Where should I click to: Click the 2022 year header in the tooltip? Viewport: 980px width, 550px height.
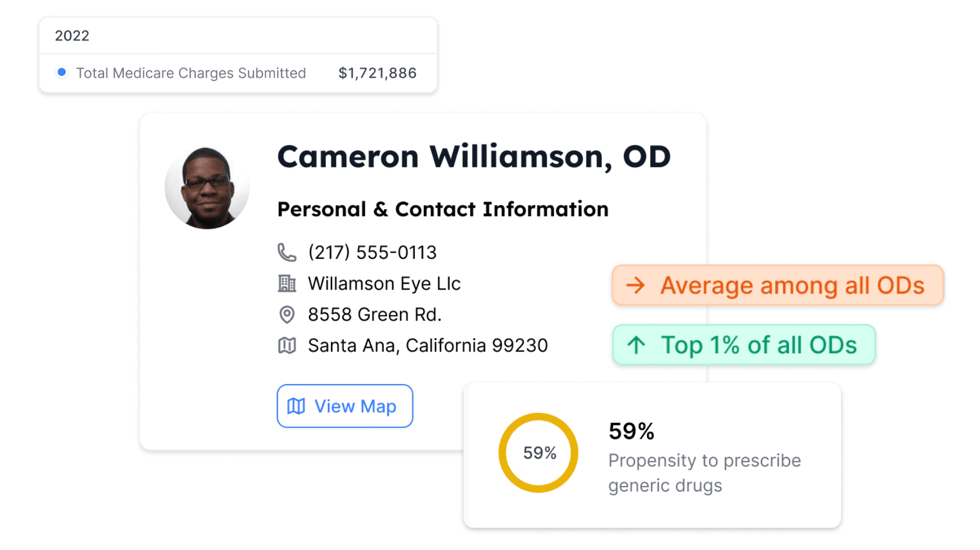72,36
